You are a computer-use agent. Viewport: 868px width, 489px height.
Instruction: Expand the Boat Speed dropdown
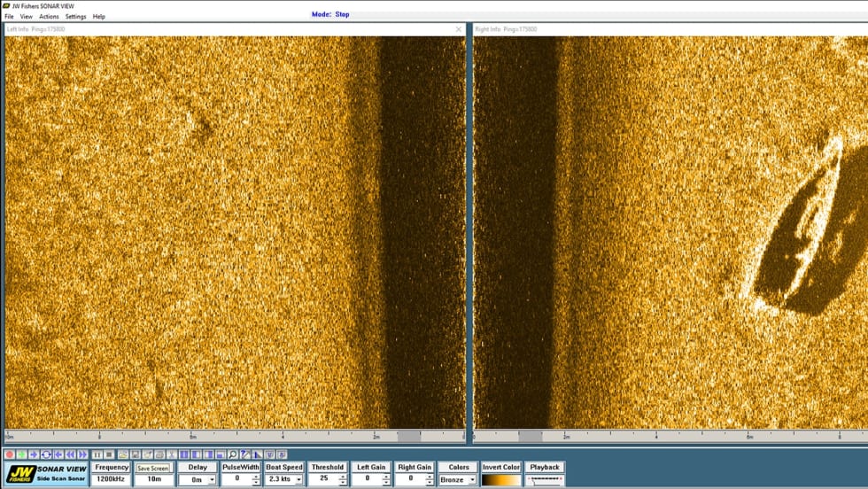tap(298, 480)
